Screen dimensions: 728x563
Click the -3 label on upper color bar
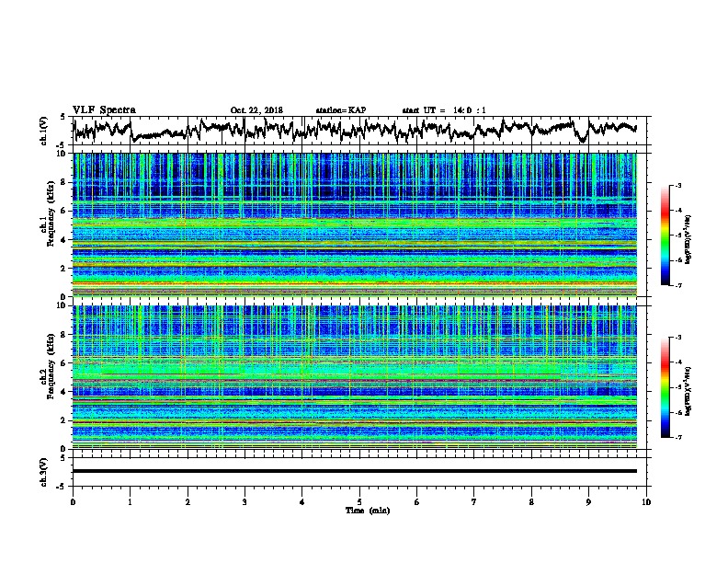[677, 185]
